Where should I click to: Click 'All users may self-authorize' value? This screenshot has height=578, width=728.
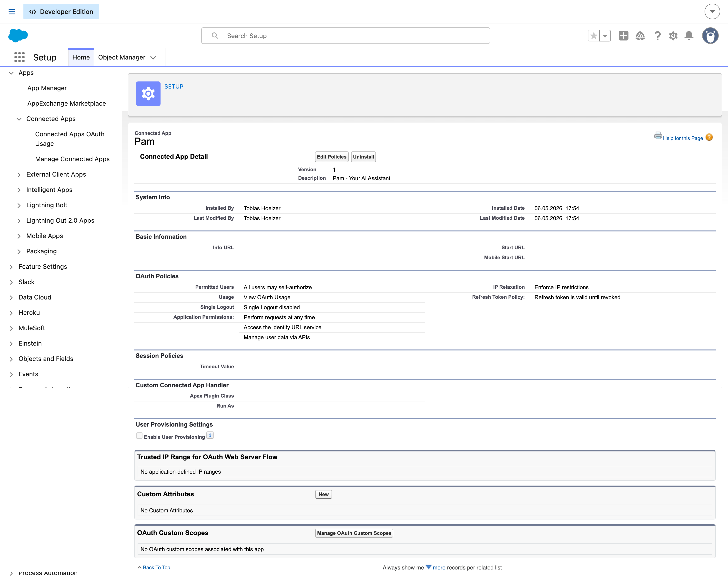pos(278,287)
